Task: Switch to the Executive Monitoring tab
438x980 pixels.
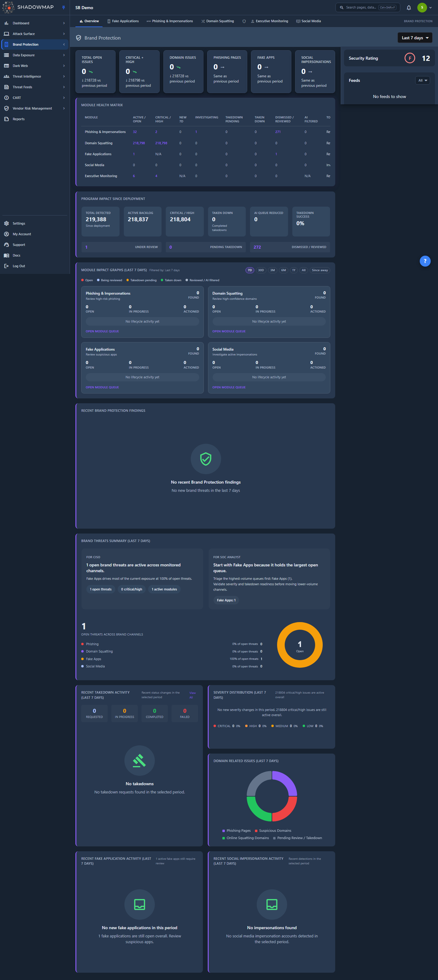Action: (x=269, y=21)
